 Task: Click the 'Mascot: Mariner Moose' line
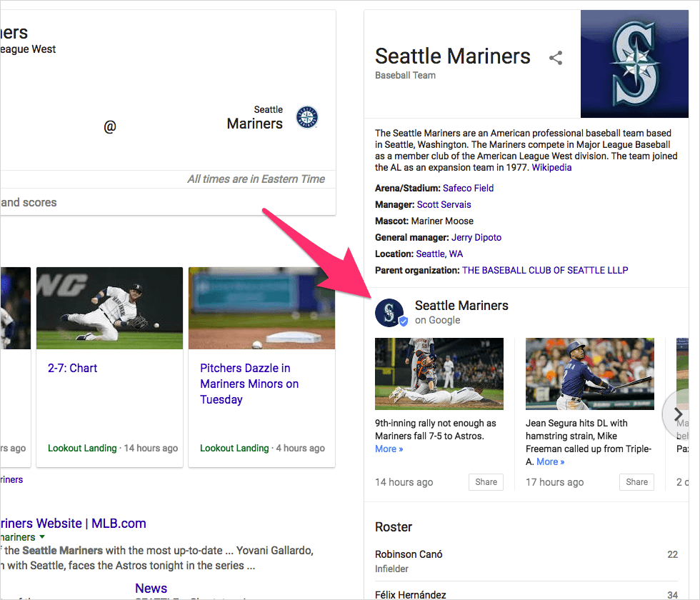click(x=424, y=221)
